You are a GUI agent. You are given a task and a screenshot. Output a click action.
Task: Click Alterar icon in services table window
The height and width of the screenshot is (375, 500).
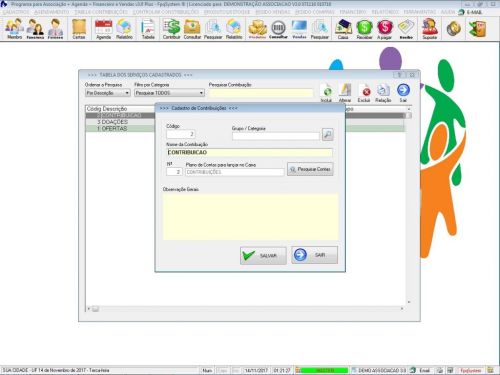[x=345, y=93]
